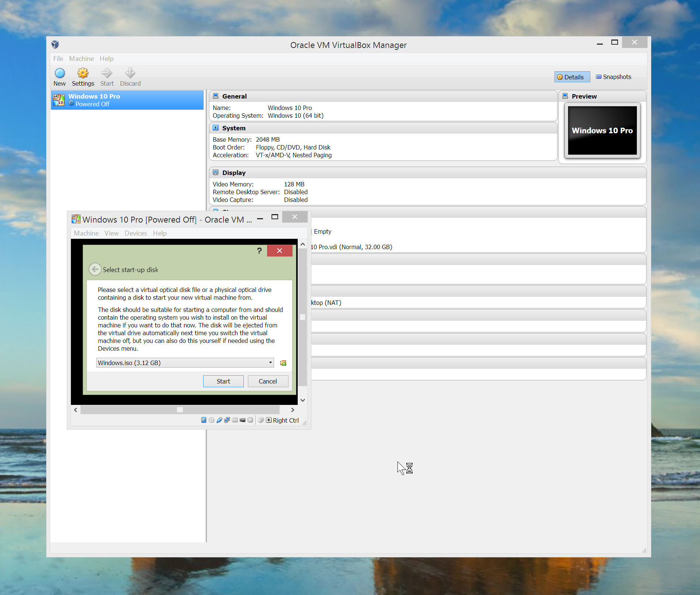
Task: Minimize the Windows 10 Pro VM window
Action: [260, 218]
